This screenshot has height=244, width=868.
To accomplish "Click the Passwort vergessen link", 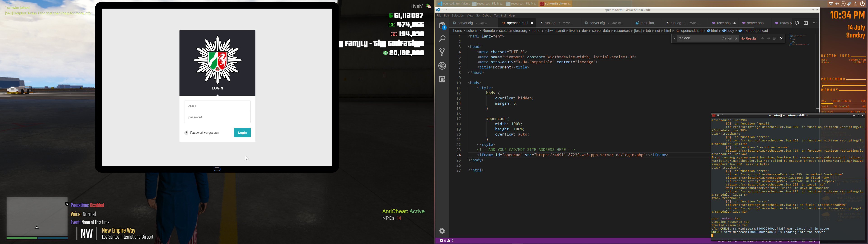I will pos(204,133).
